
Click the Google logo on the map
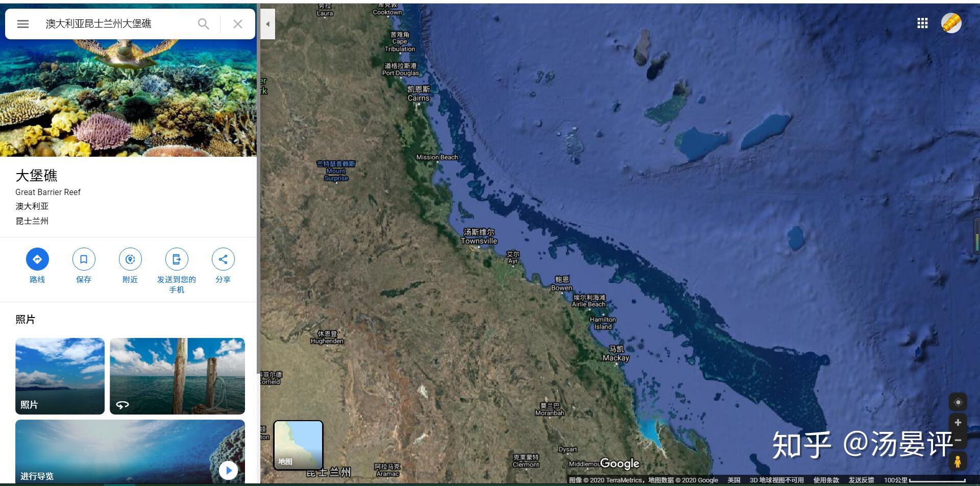point(620,464)
